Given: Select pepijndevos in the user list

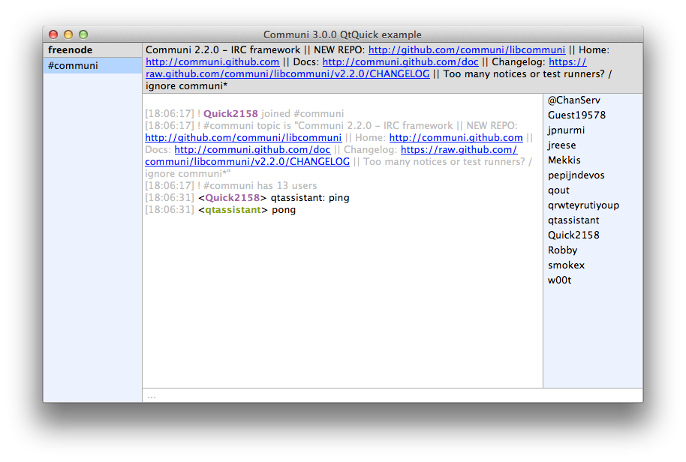Looking at the screenshot, I should pos(576,175).
